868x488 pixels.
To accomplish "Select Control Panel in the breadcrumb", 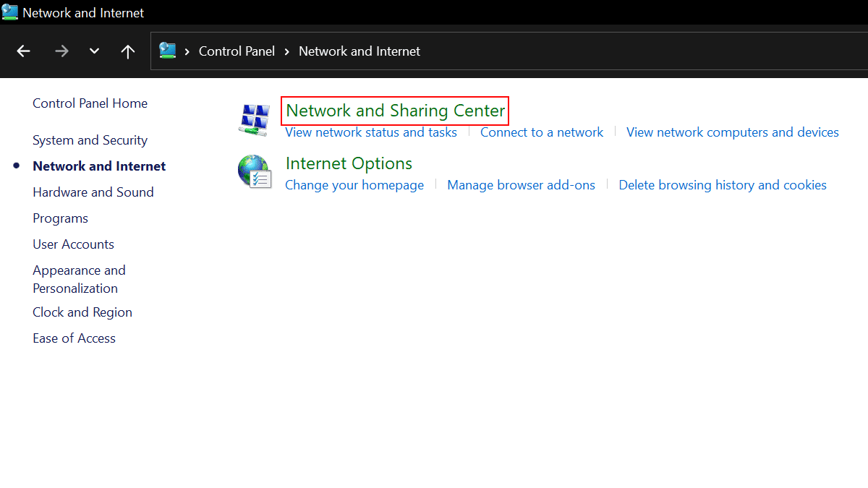I will tap(237, 51).
